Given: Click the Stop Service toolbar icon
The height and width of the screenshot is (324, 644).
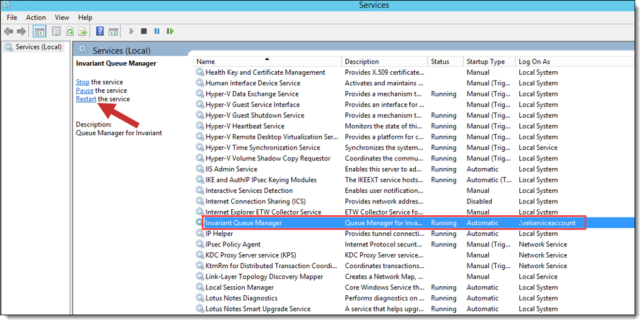Looking at the screenshot, I should click(144, 31).
